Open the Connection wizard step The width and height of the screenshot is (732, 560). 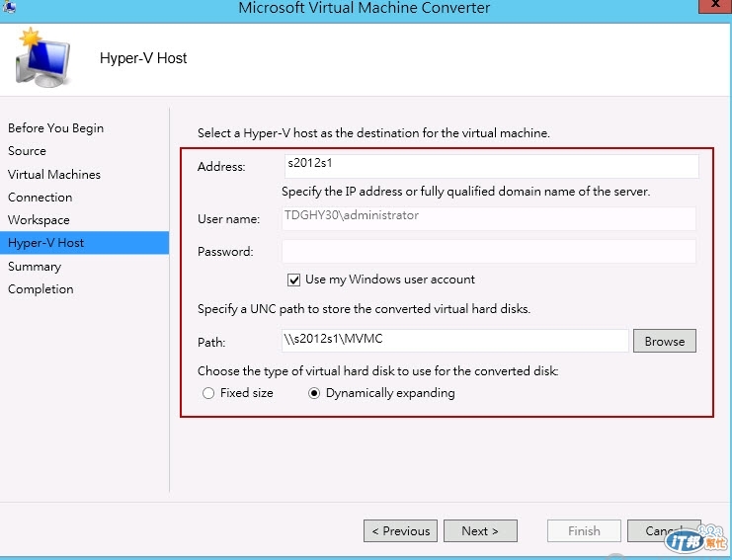41,198
